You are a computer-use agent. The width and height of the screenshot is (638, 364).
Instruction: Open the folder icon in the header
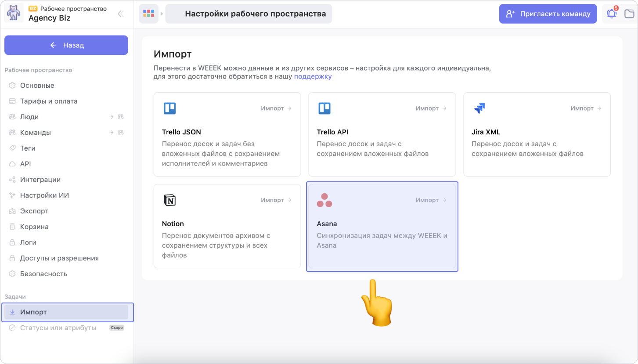[630, 14]
